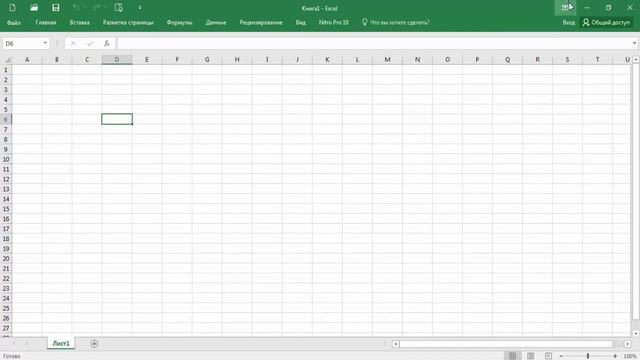Click the zoom out minus button

[x=561, y=356]
